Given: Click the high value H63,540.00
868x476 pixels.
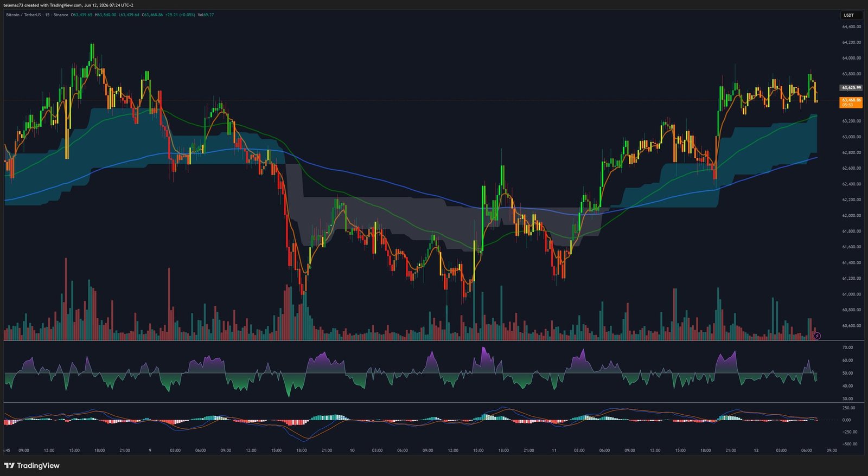Looking at the screenshot, I should click(105, 15).
